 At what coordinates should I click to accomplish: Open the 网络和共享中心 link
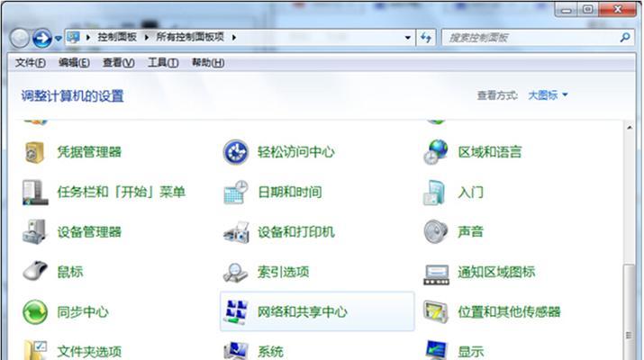coord(303,312)
